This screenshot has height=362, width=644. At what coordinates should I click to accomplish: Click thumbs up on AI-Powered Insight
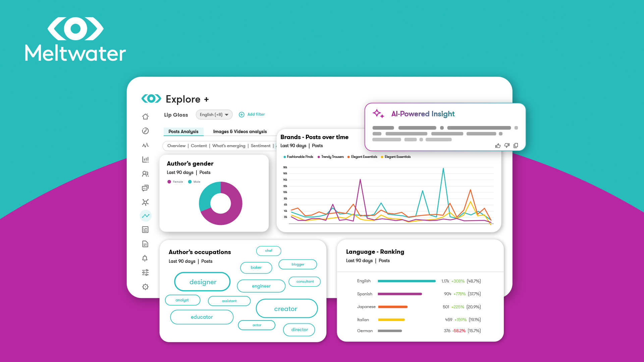498,145
